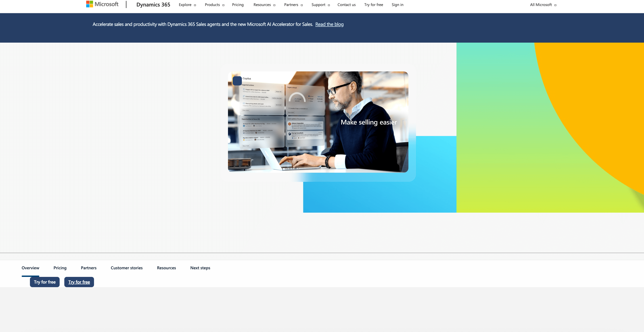Viewport: 644px width, 332px height.
Task: Click Try for free in top navigation
Action: [374, 5]
